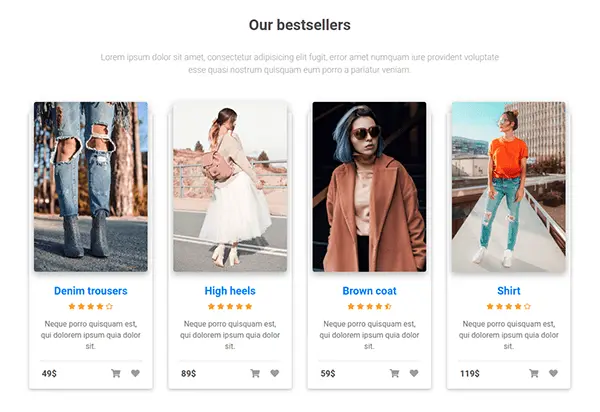Click the Brown coat product photo
This screenshot has height=412, width=600.
[x=369, y=186]
